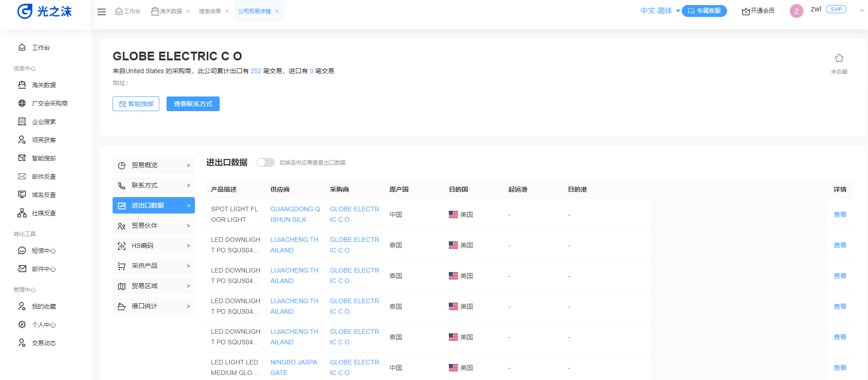
Task: Open 工作台 home icon in sidebar
Action: (22, 47)
